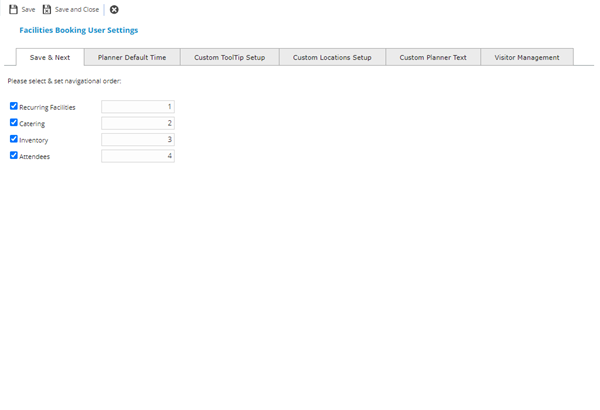Click the Inventory order number field
Image resolution: width=600 pixels, height=410 pixels.
[137, 139]
